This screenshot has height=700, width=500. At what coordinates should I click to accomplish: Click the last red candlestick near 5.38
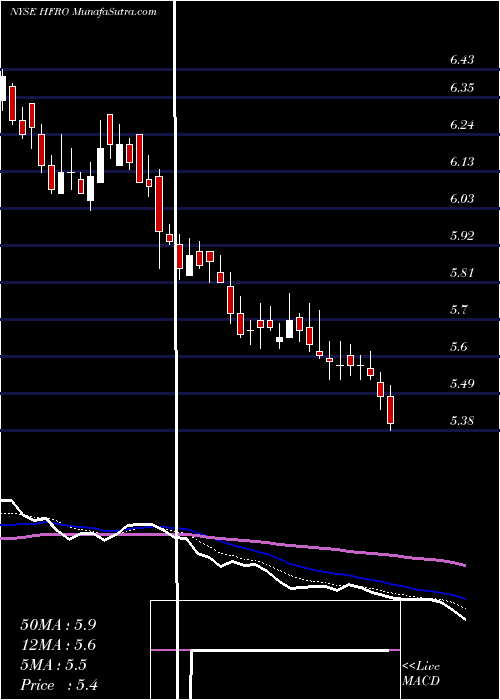point(391,408)
